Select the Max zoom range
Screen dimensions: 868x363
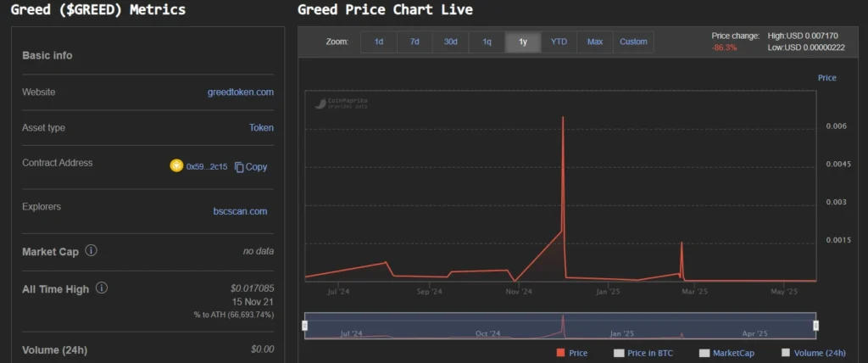point(595,42)
